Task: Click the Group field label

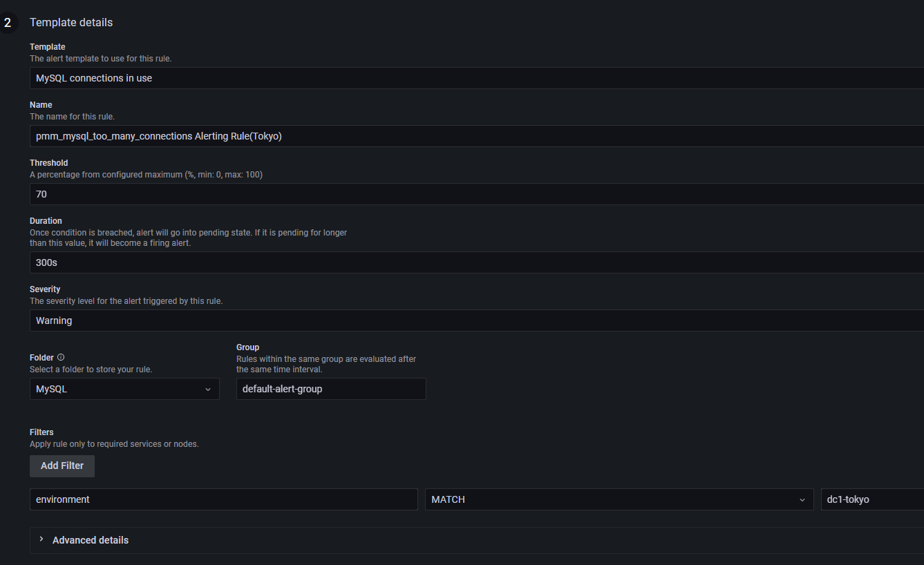Action: pos(248,347)
